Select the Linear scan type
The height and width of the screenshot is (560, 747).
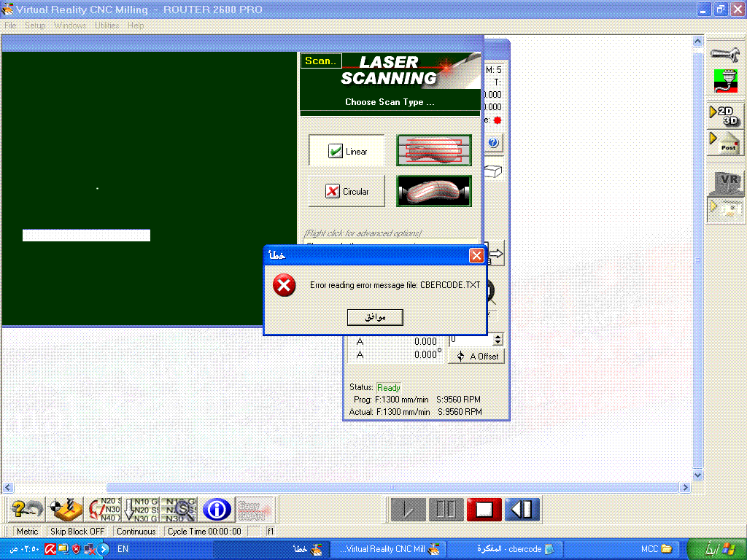(x=347, y=150)
